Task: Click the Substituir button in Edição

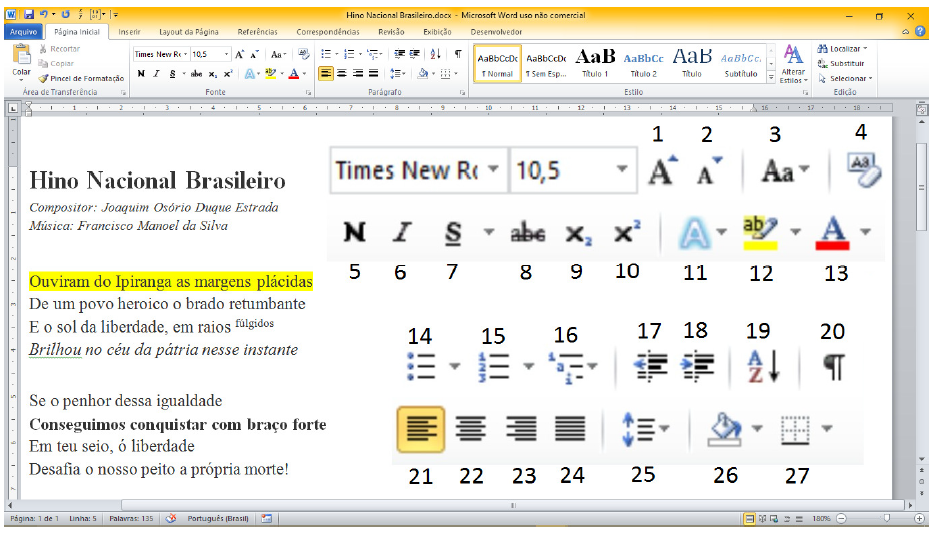Action: point(842,63)
